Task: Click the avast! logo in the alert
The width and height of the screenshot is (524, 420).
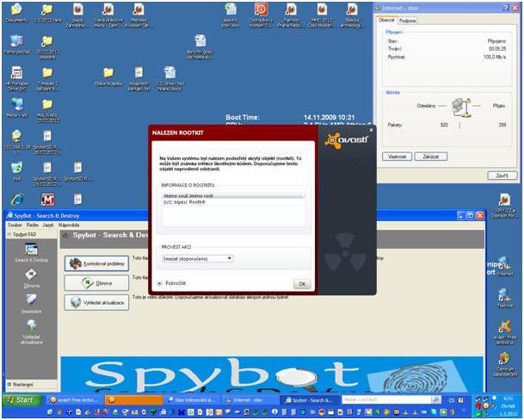Action: click(x=346, y=139)
